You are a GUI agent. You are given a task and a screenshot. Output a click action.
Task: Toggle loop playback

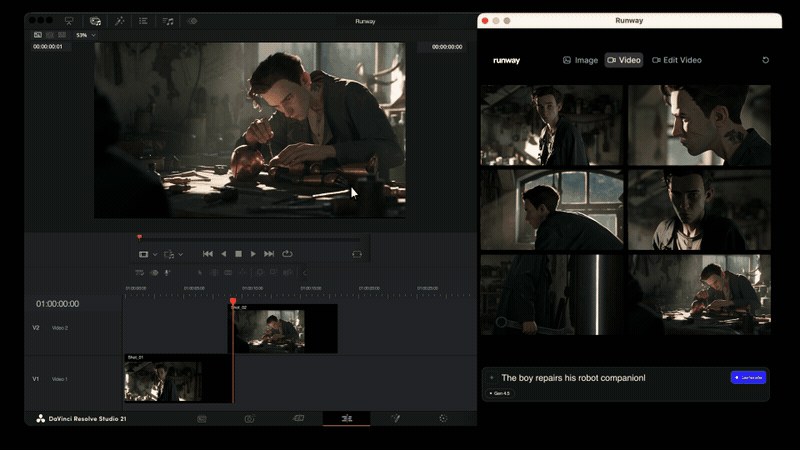tap(287, 254)
